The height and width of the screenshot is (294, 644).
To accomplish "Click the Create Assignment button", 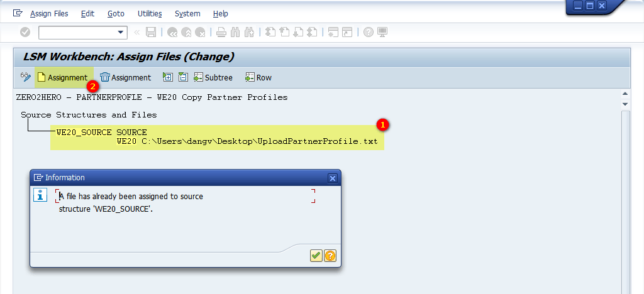I will [x=62, y=77].
